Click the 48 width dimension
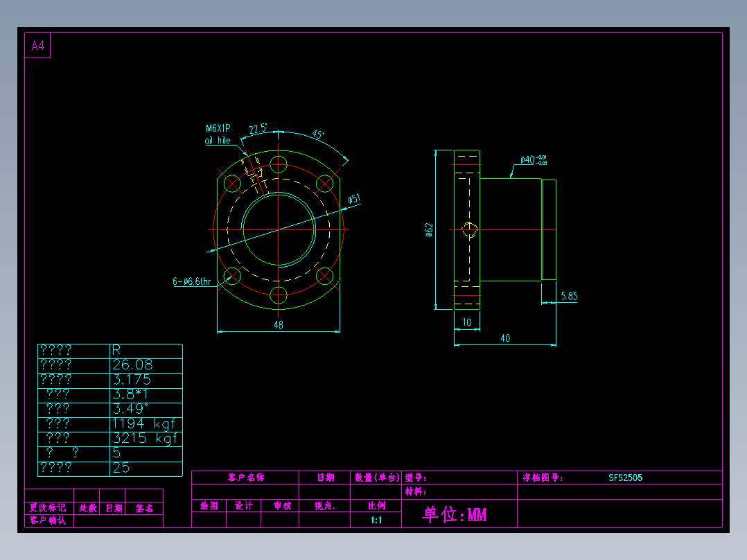 [x=279, y=324]
